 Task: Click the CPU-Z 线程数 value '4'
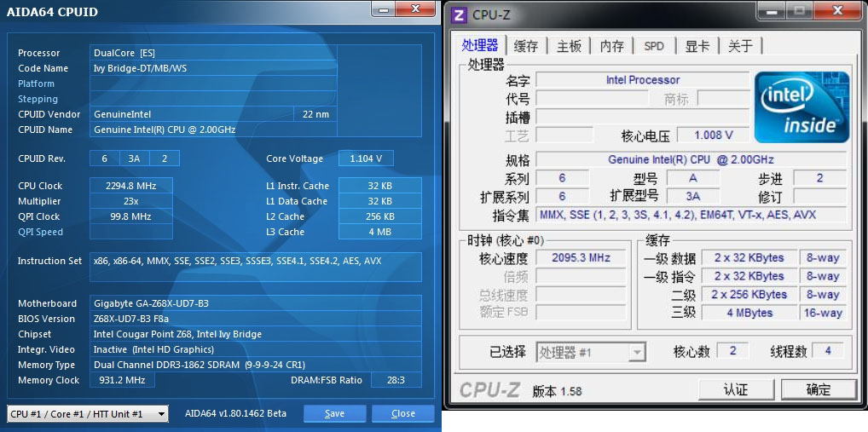click(x=828, y=351)
